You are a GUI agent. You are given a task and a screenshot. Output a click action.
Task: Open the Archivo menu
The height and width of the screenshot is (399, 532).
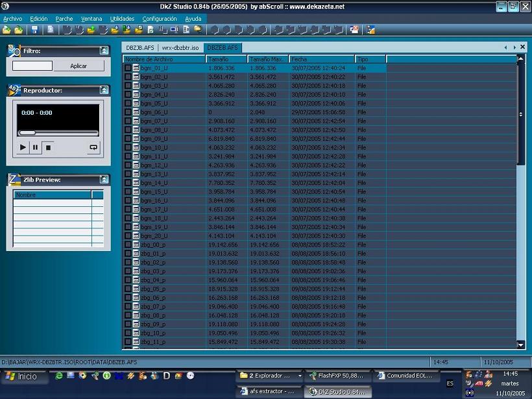tap(13, 19)
